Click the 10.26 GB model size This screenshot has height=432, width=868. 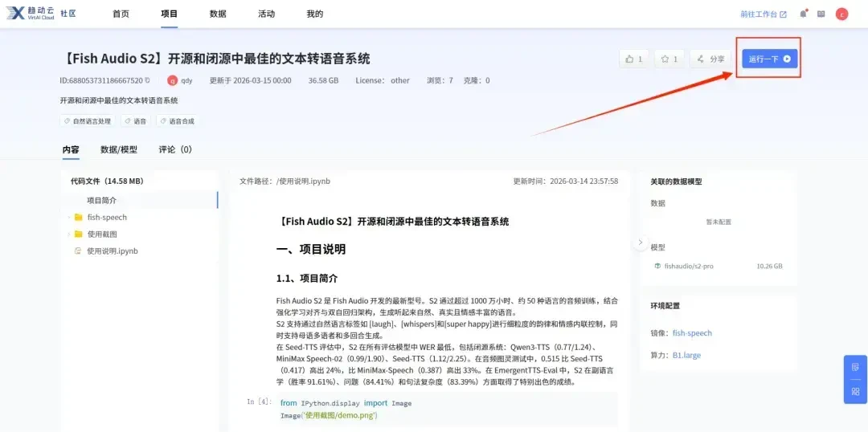tap(769, 266)
